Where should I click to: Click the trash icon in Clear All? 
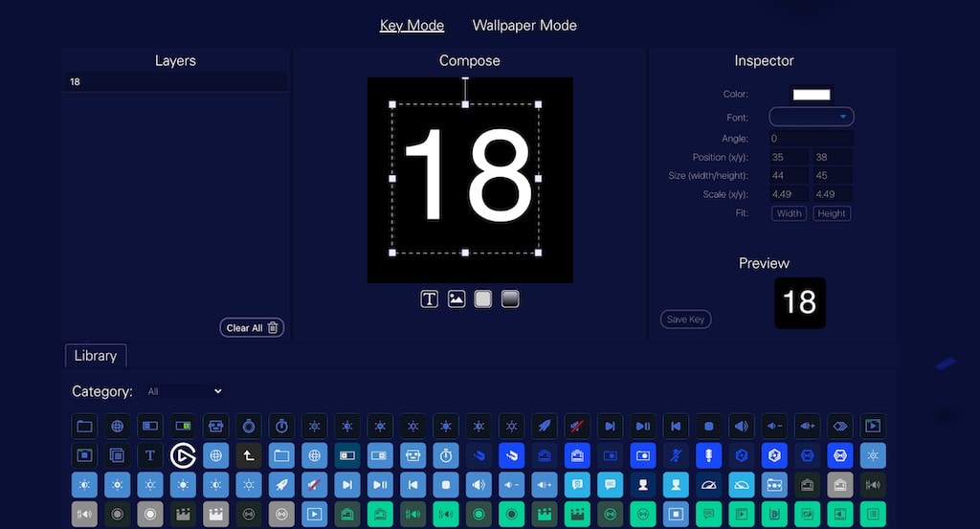[x=273, y=328]
